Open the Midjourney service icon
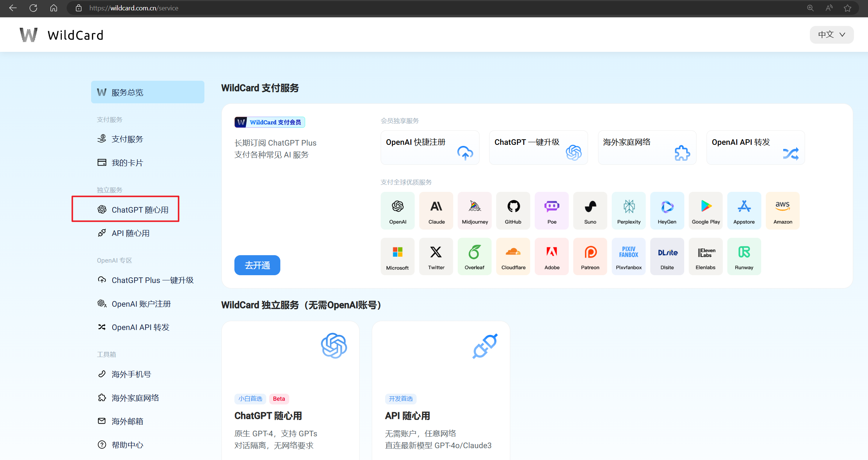Screen dimensions: 868x460 pyautogui.click(x=474, y=210)
